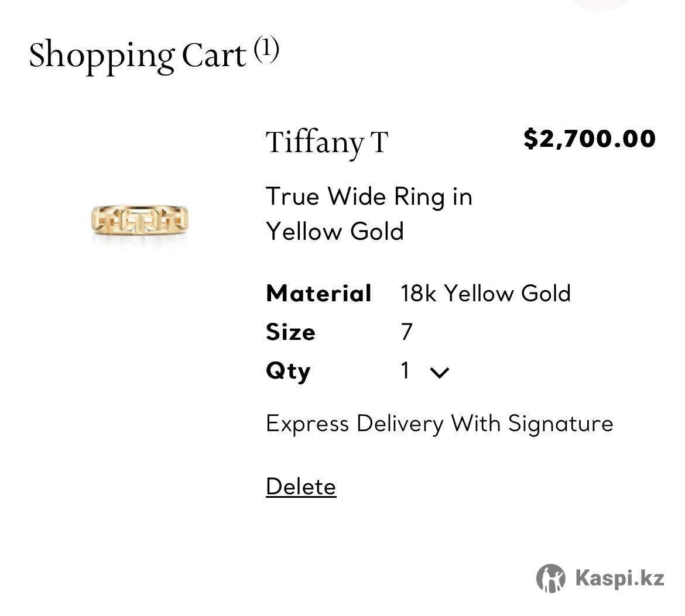Viewport: 685px width, 616px height.
Task: Click the $2,700.00 price
Action: point(589,139)
